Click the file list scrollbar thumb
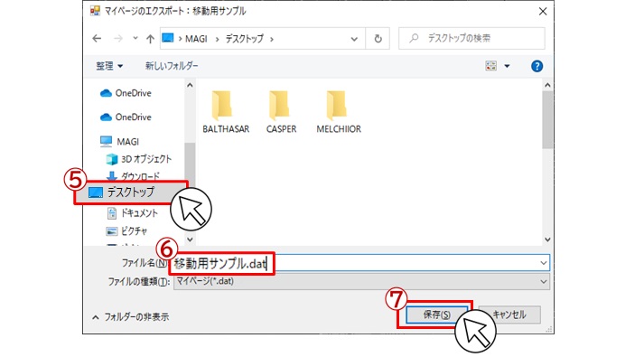 (x=547, y=119)
